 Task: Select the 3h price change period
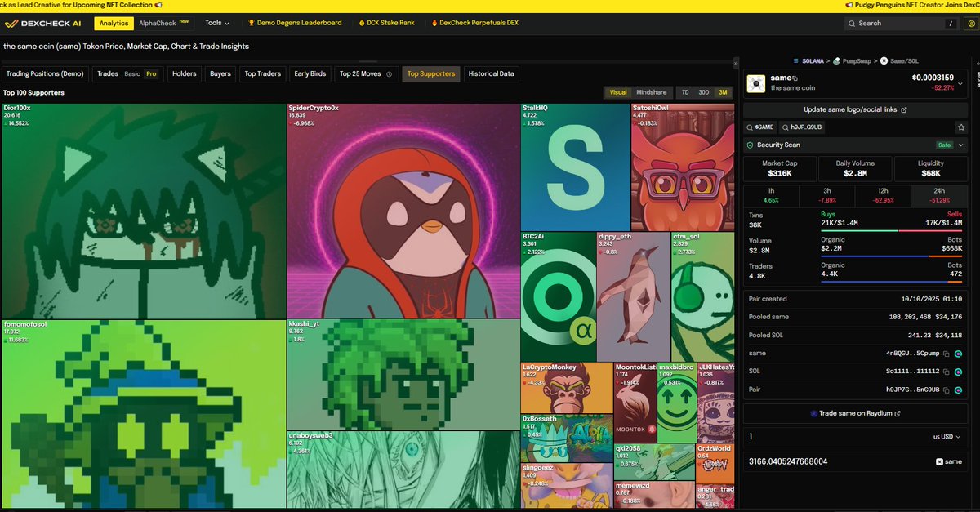[x=827, y=195]
